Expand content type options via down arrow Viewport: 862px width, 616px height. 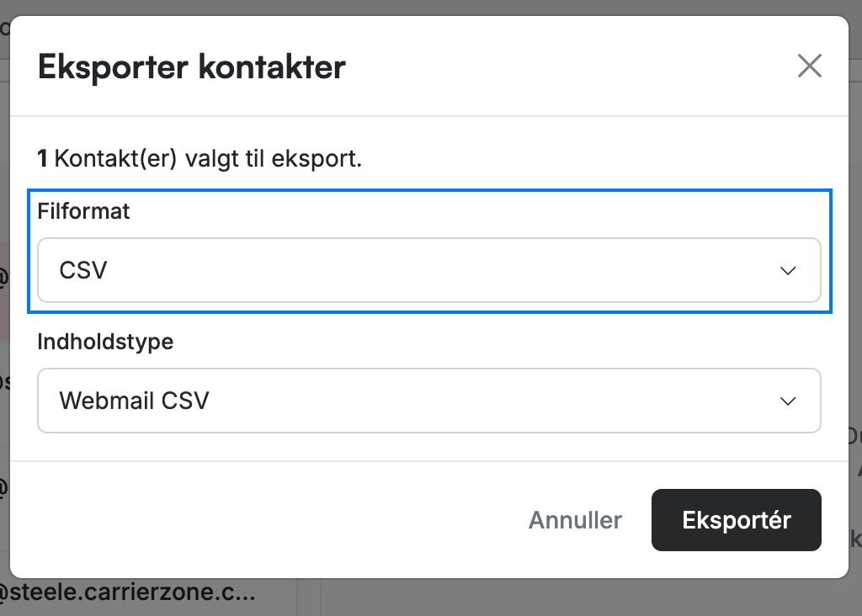[788, 401]
